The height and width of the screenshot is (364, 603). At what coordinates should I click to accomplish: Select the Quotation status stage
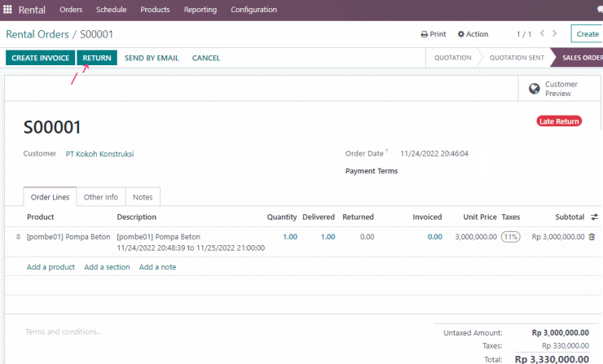click(x=452, y=58)
